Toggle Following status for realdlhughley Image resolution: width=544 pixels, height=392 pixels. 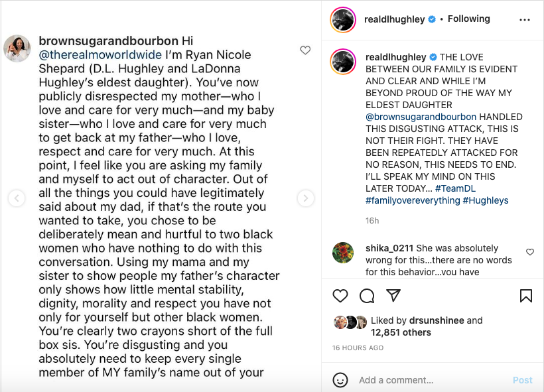coord(469,19)
